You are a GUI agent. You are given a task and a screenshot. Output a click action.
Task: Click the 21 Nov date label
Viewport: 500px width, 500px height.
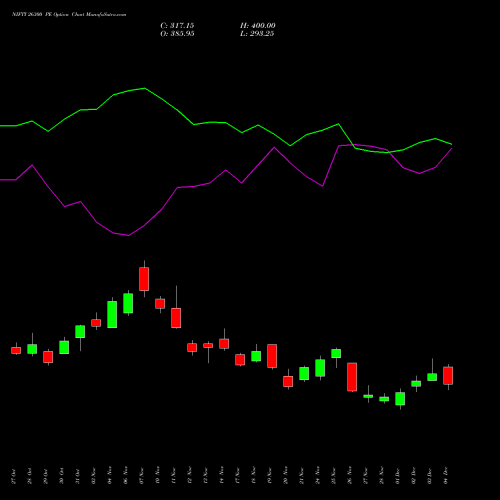tap(302, 476)
